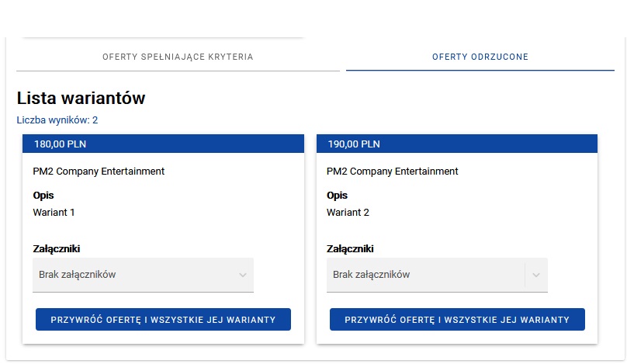
Task: Click the Wariant 1 description text
Action: click(x=54, y=213)
